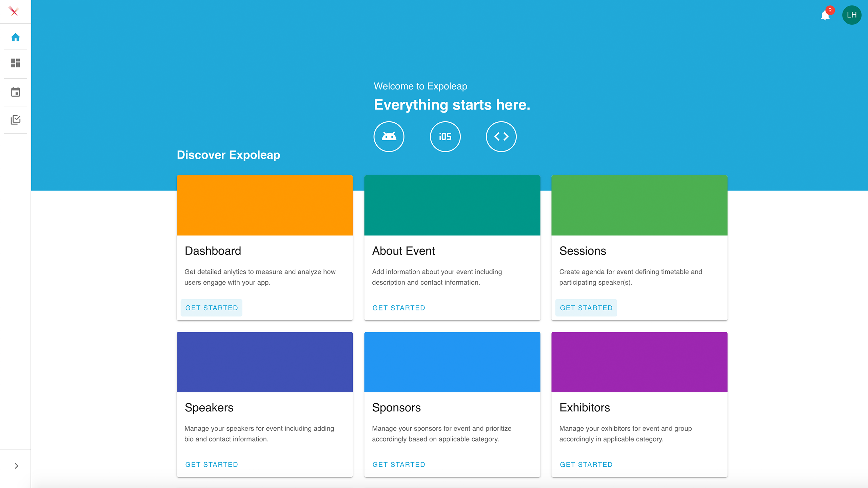This screenshot has height=488, width=868.
Task: Click Get Started on Speakers card
Action: 212,464
